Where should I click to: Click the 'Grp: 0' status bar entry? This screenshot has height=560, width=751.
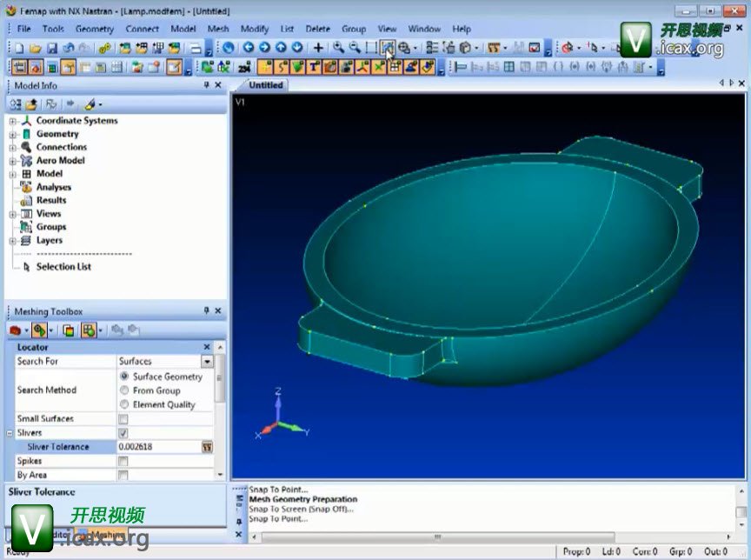tap(680, 552)
